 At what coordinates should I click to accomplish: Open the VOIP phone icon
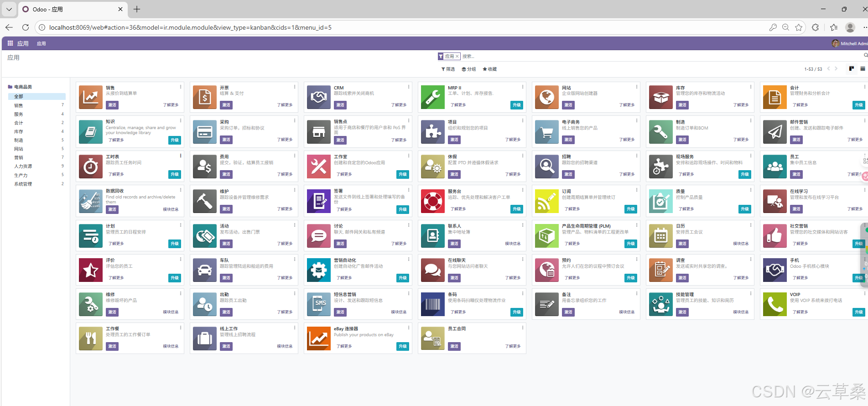click(774, 304)
